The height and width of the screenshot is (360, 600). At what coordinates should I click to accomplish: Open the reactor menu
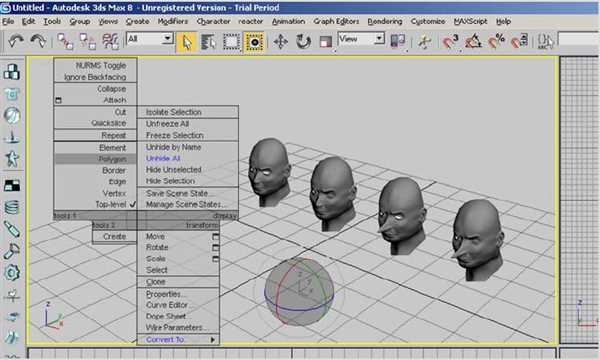[251, 21]
